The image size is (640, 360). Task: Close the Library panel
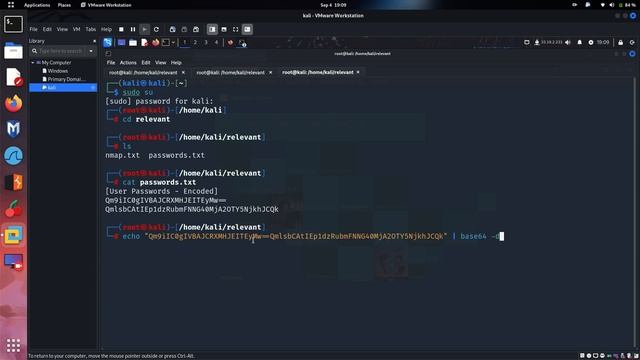coord(94,41)
